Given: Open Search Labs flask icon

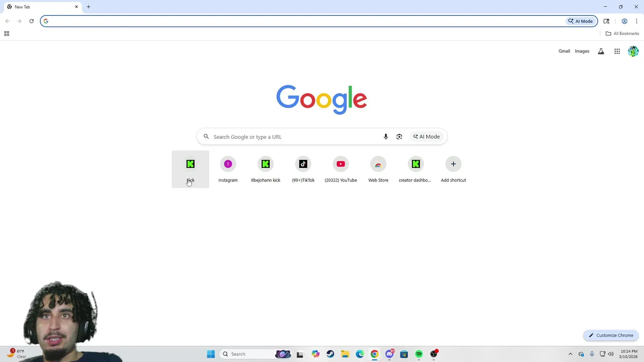Looking at the screenshot, I should 601,51.
